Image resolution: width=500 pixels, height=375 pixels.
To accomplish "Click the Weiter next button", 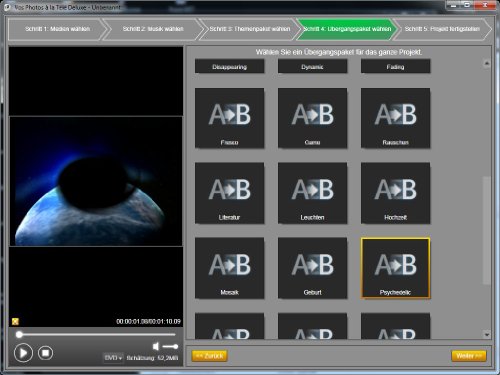I will pos(469,356).
